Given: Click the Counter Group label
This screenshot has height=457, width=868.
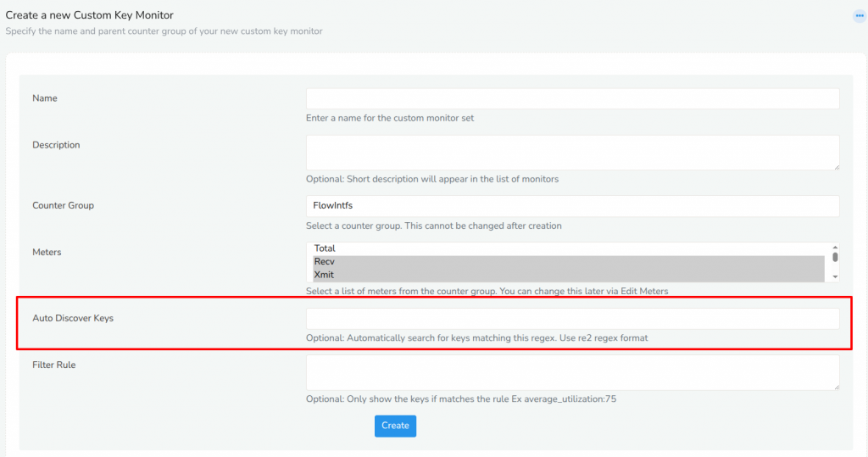Looking at the screenshot, I should pyautogui.click(x=63, y=206).
